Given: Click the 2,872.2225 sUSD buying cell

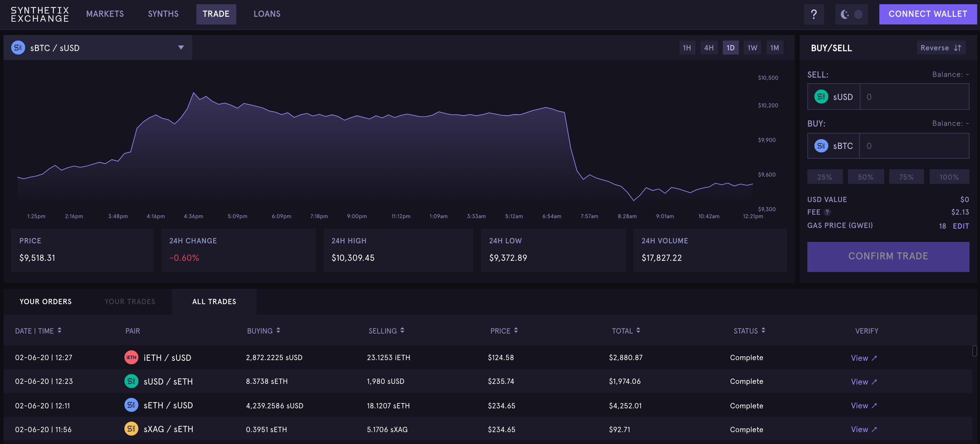Looking at the screenshot, I should coord(274,358).
